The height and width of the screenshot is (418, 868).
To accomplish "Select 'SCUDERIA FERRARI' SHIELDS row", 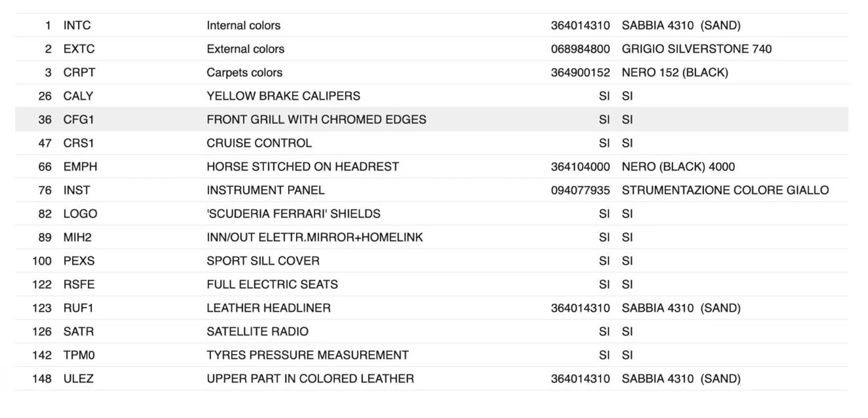I will [x=432, y=213].
